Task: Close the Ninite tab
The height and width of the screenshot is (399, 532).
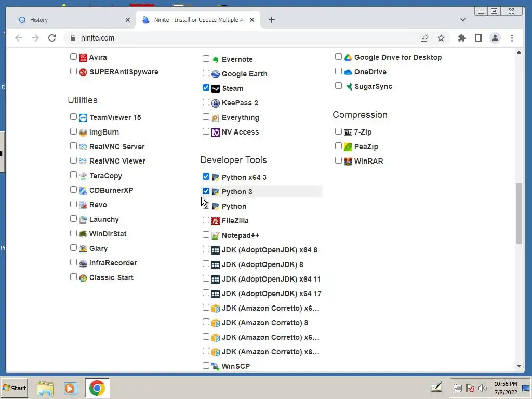Action: pyautogui.click(x=252, y=20)
